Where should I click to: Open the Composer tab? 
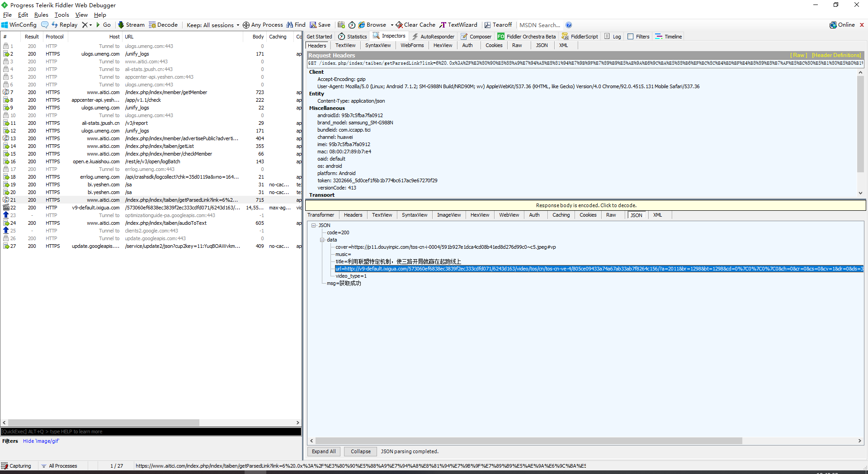pyautogui.click(x=476, y=37)
